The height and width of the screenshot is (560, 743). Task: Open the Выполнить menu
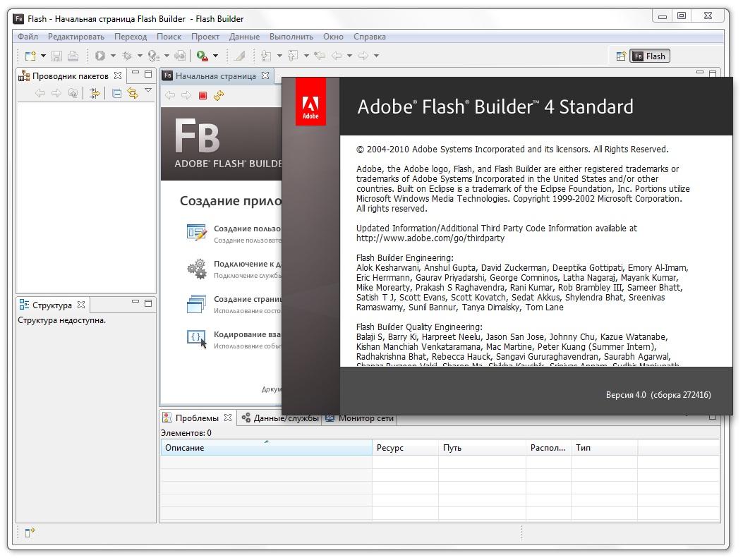tap(291, 37)
